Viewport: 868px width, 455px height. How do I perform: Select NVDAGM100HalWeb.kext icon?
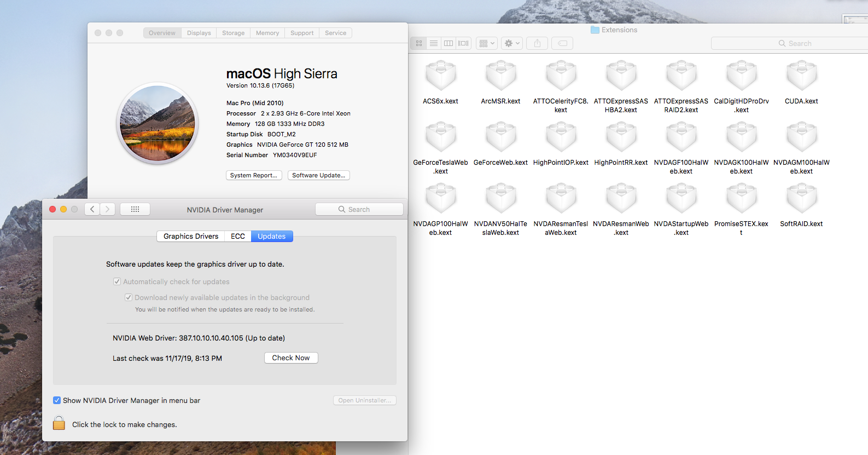click(802, 137)
